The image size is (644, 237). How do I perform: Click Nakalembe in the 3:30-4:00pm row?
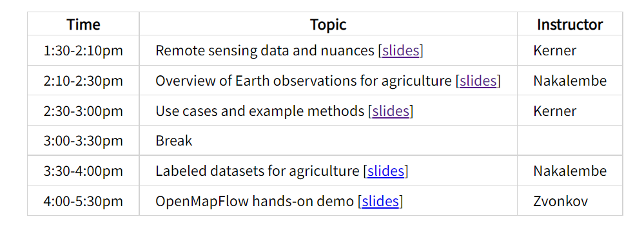[x=570, y=171]
